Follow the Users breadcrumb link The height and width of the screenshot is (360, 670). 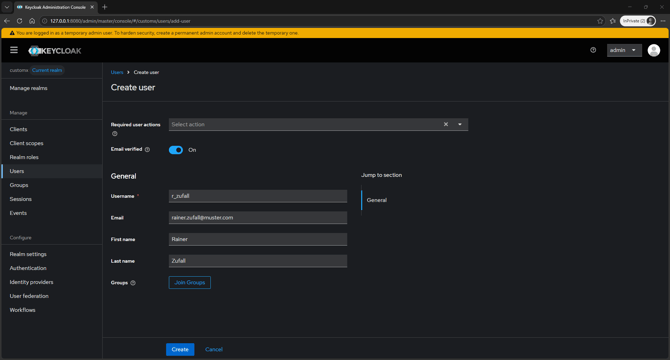117,72
